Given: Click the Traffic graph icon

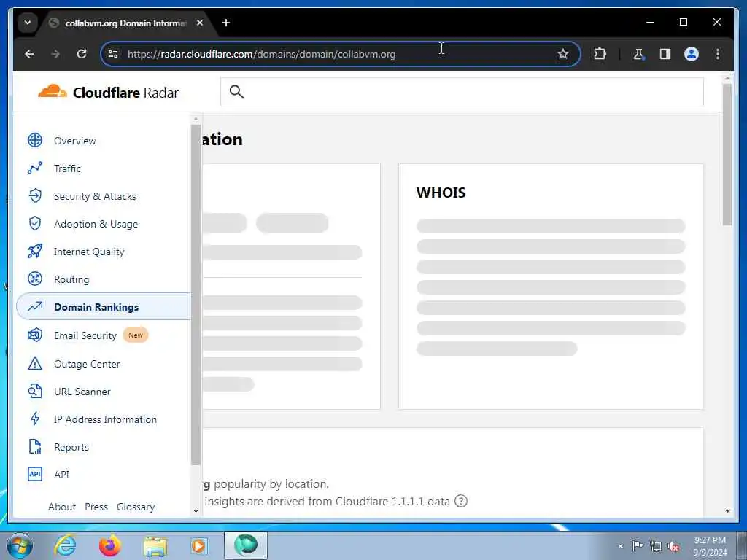Looking at the screenshot, I should [35, 168].
